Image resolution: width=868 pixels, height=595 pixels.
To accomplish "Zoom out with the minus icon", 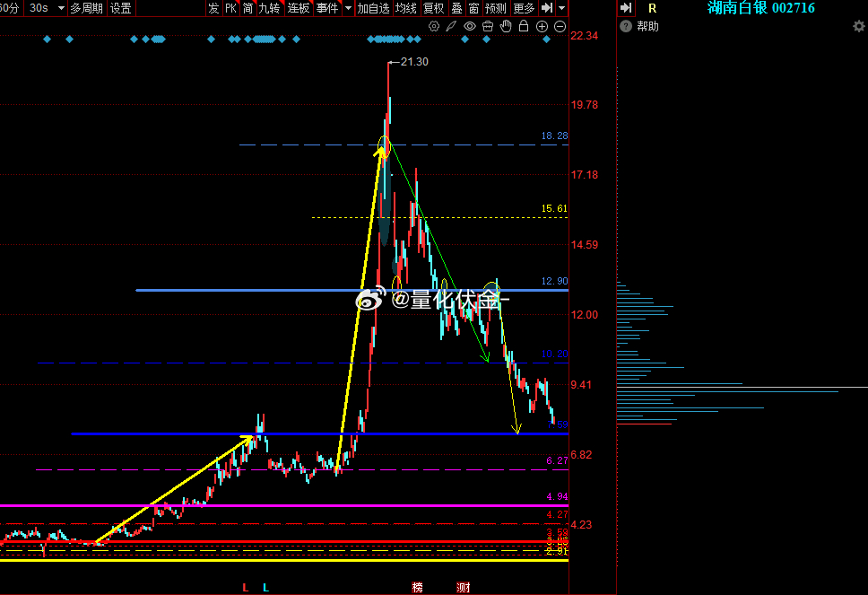I will pyautogui.click(x=560, y=26).
